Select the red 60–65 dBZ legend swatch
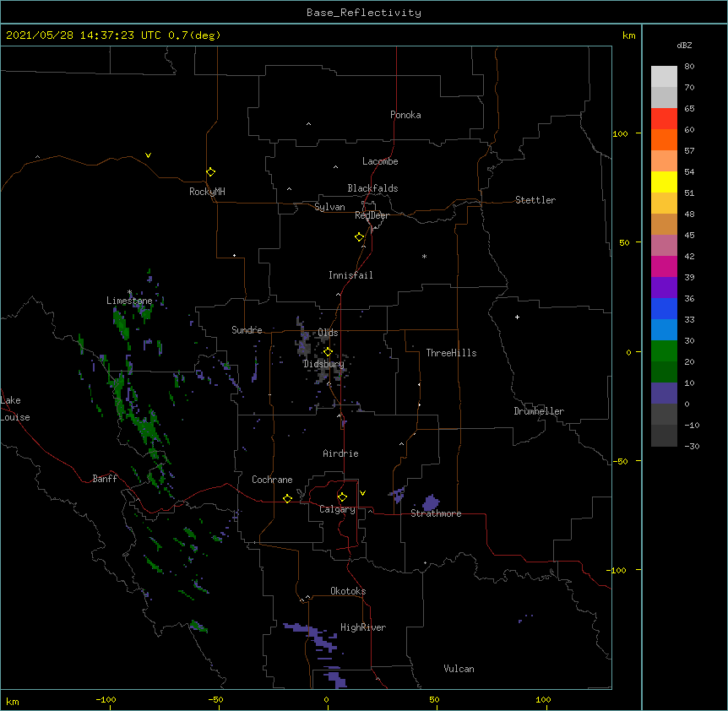 coord(664,119)
